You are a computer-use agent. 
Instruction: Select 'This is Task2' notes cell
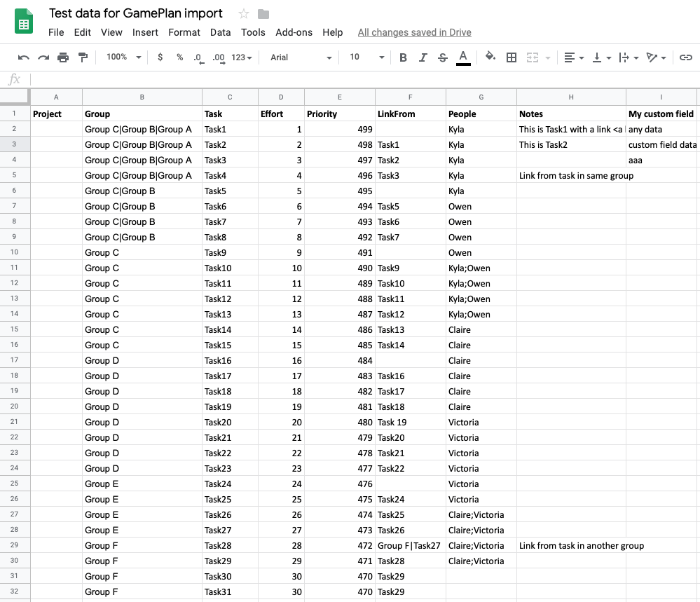(x=571, y=144)
